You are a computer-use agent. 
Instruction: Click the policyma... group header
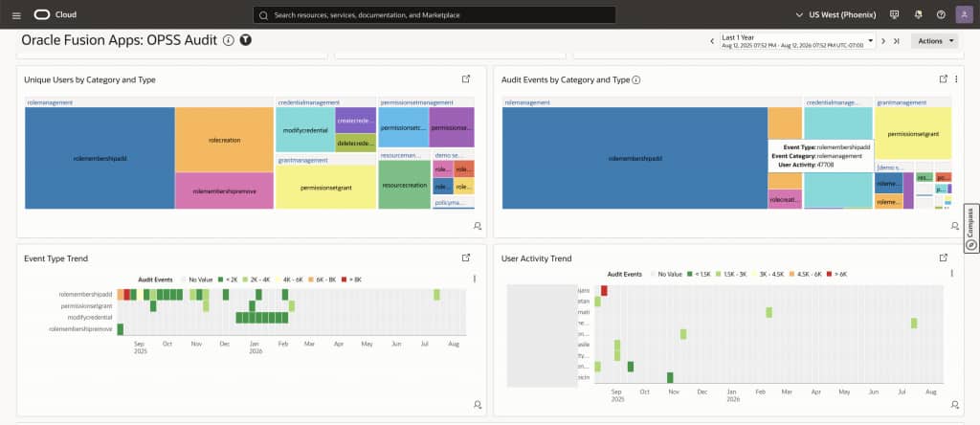448,203
